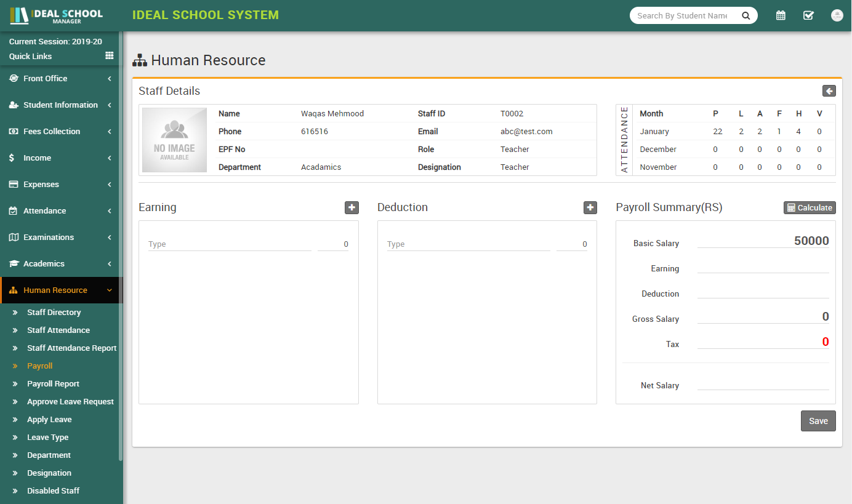Click the November month row label

[x=658, y=167]
